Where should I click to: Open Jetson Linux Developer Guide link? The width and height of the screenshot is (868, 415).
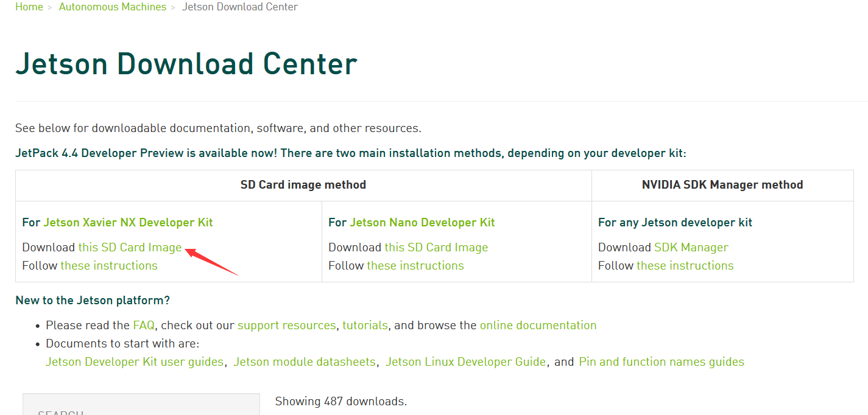[465, 361]
